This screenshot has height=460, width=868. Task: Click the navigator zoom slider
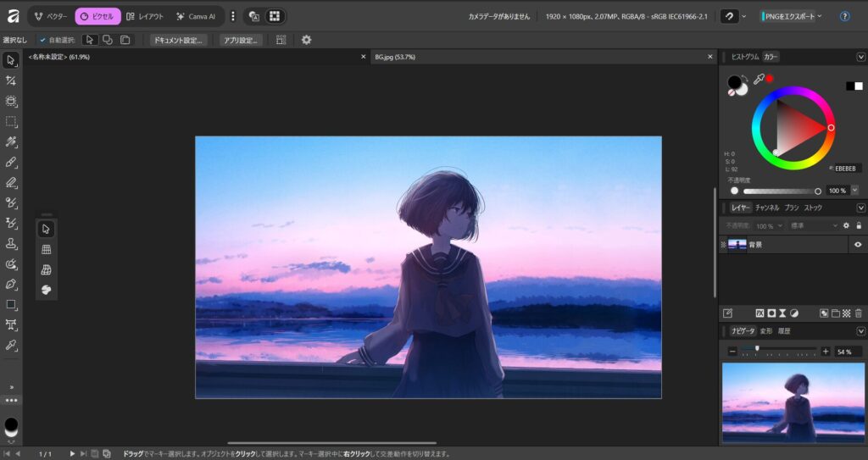click(x=778, y=349)
